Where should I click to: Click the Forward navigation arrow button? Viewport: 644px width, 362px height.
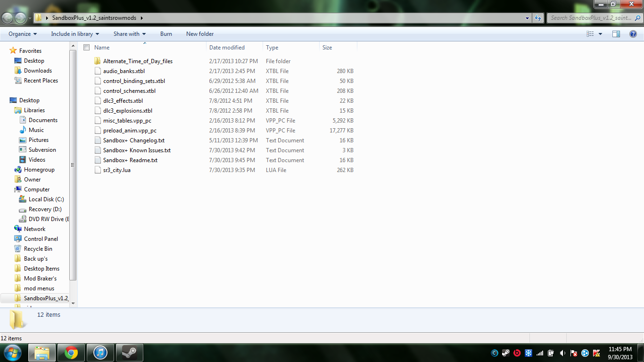click(21, 18)
